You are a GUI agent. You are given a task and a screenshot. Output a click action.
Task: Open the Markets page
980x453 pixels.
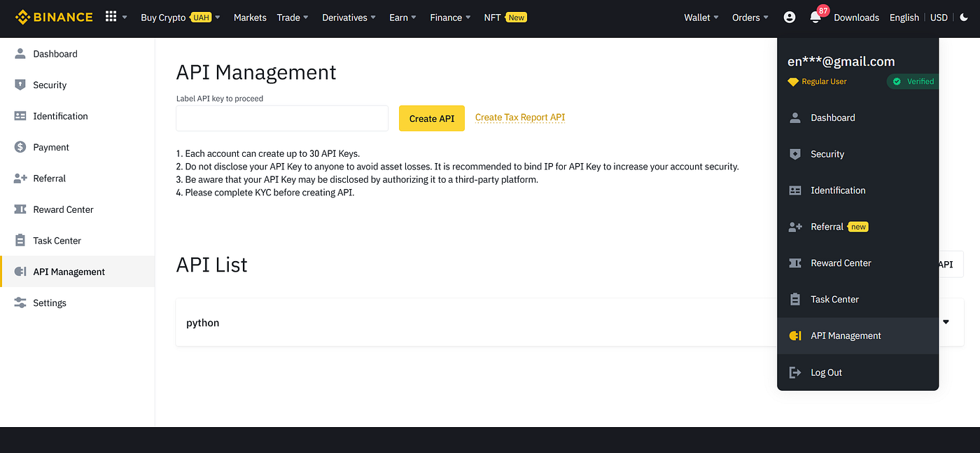pyautogui.click(x=250, y=18)
